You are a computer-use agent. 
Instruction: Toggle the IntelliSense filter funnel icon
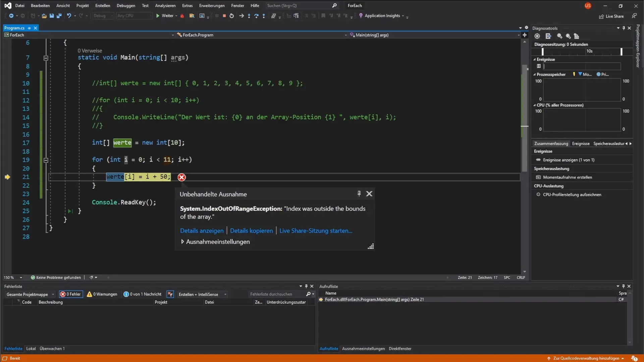pos(170,294)
